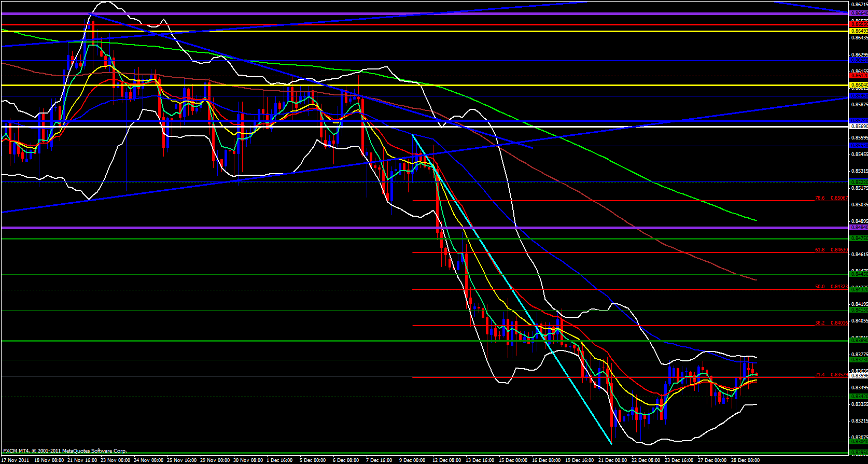This screenshot has height=464, width=868.
Task: Click the white 0.8569 price label
Action: [858, 126]
